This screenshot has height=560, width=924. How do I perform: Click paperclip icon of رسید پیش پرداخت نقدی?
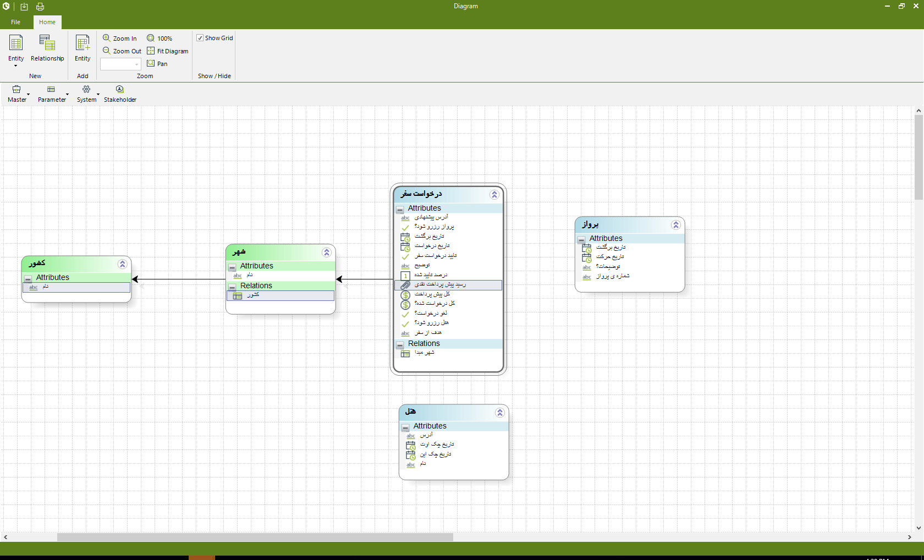coord(405,285)
